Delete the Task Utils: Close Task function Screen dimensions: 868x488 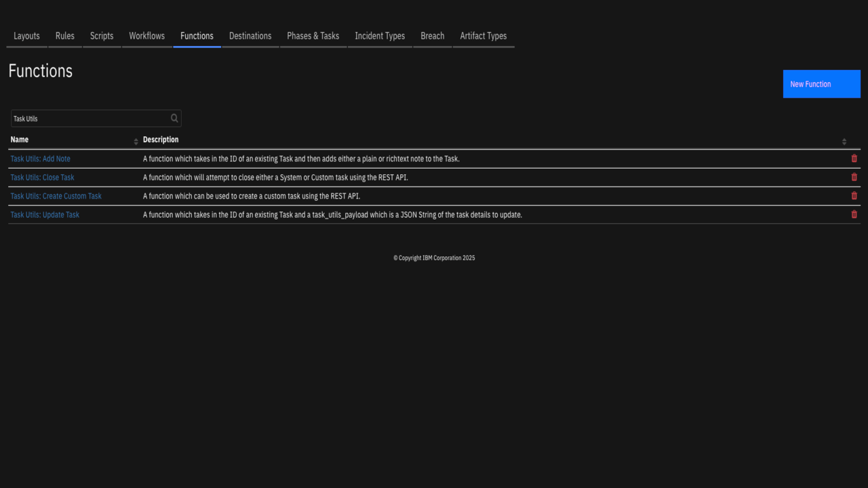click(x=854, y=177)
